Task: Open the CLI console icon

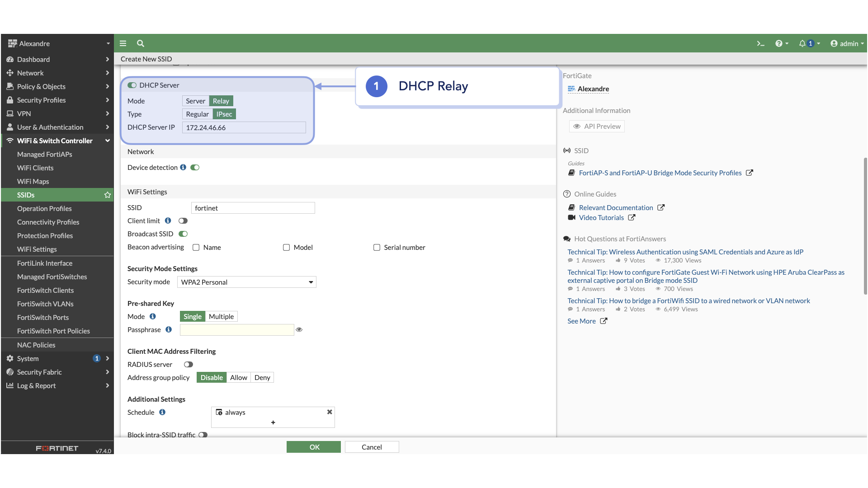Action: (x=760, y=43)
